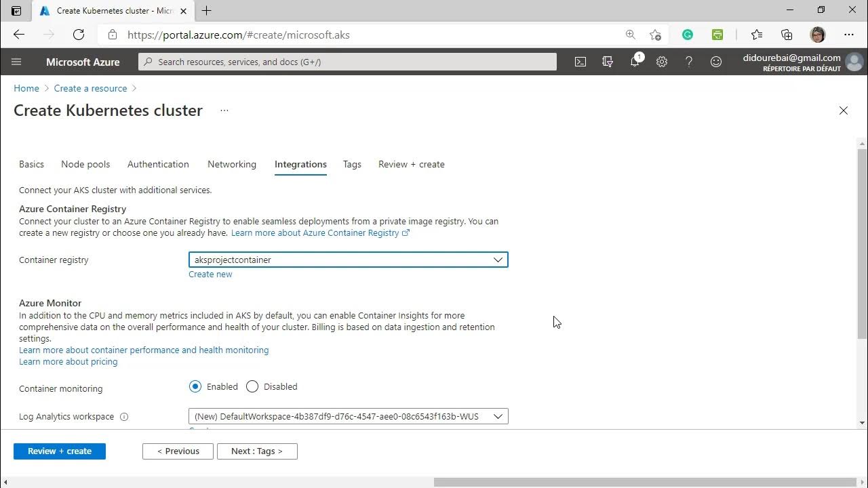Add this page to favorites star icon
Viewport: 868px width, 488px height.
click(x=655, y=35)
